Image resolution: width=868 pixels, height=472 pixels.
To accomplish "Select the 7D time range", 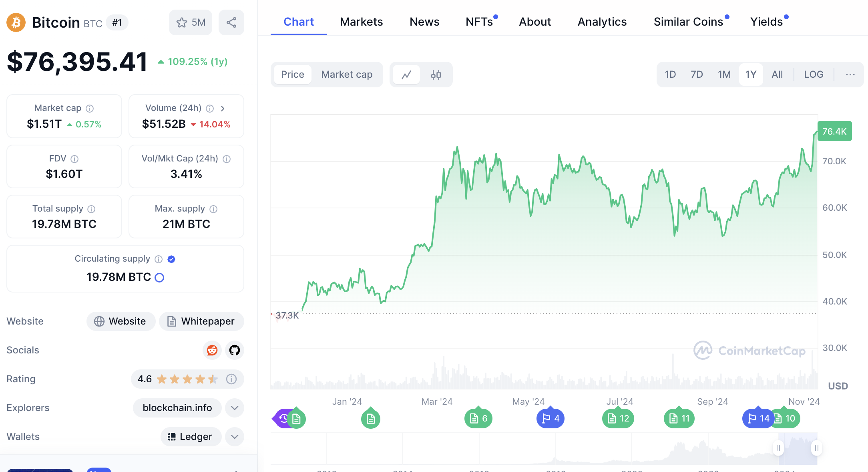I will 697,75.
